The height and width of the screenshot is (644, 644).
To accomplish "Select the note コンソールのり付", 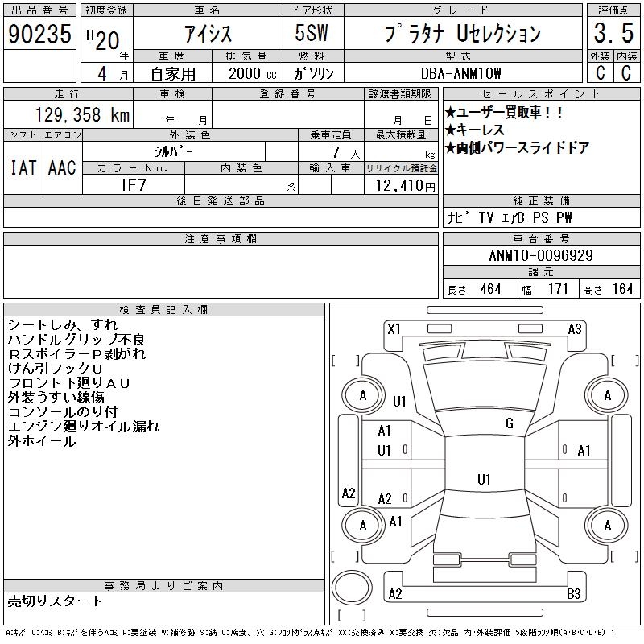I will [x=63, y=412].
